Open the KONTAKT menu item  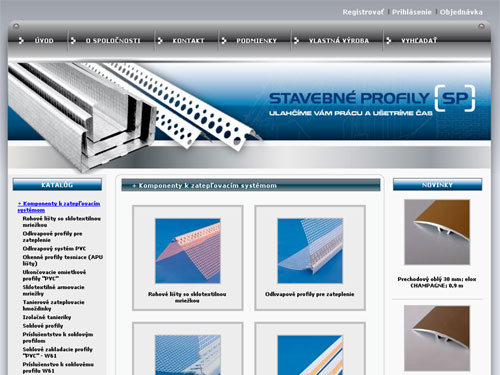click(x=188, y=41)
